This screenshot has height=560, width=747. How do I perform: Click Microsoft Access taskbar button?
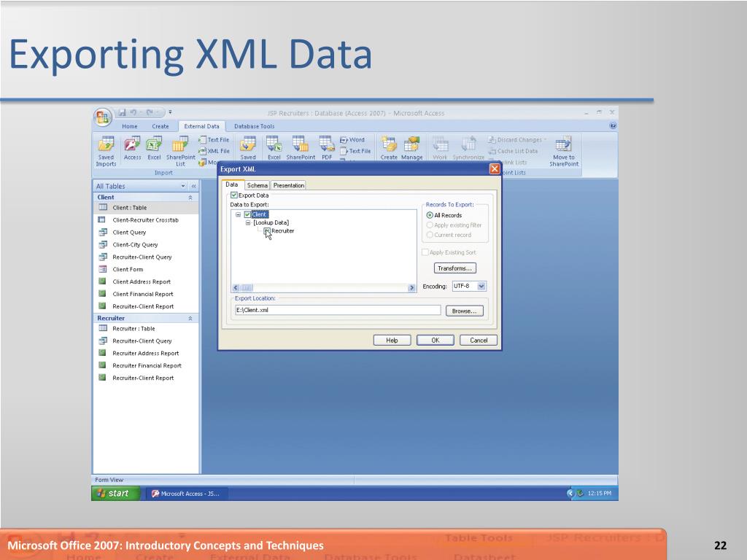(186, 494)
